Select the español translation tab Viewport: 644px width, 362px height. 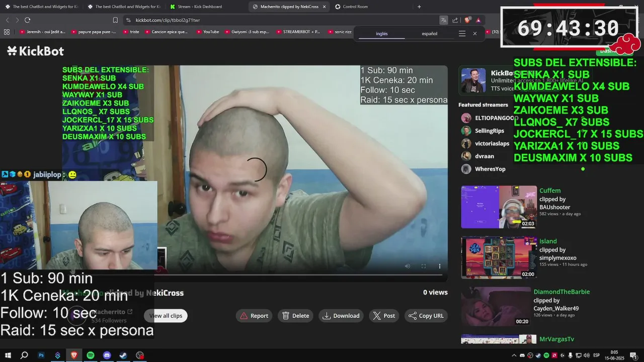[429, 34]
